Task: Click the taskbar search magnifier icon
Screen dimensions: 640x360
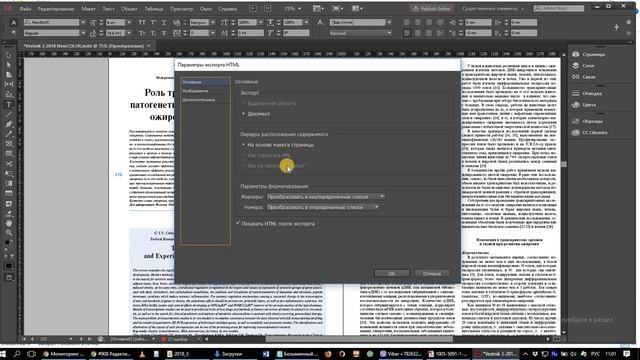Action: point(17,354)
